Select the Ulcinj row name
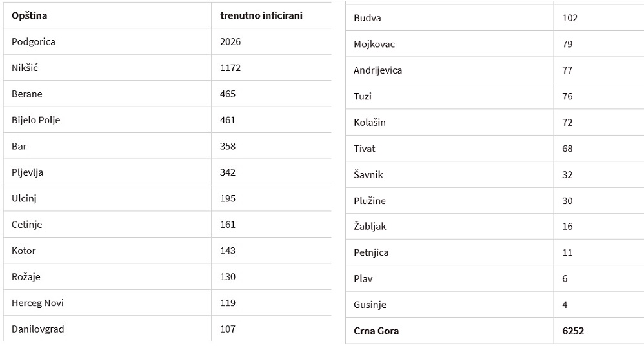The width and height of the screenshot is (644, 359). point(24,198)
